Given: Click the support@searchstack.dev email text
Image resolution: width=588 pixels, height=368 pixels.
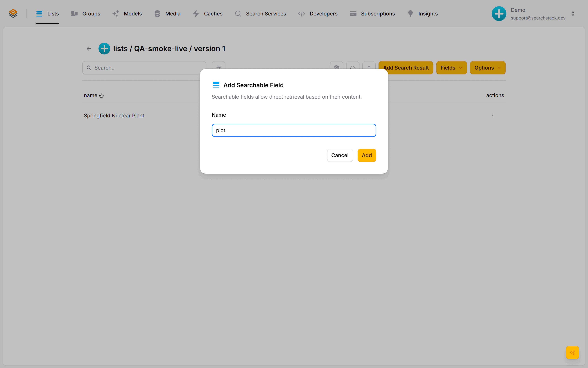Looking at the screenshot, I should click(538, 18).
